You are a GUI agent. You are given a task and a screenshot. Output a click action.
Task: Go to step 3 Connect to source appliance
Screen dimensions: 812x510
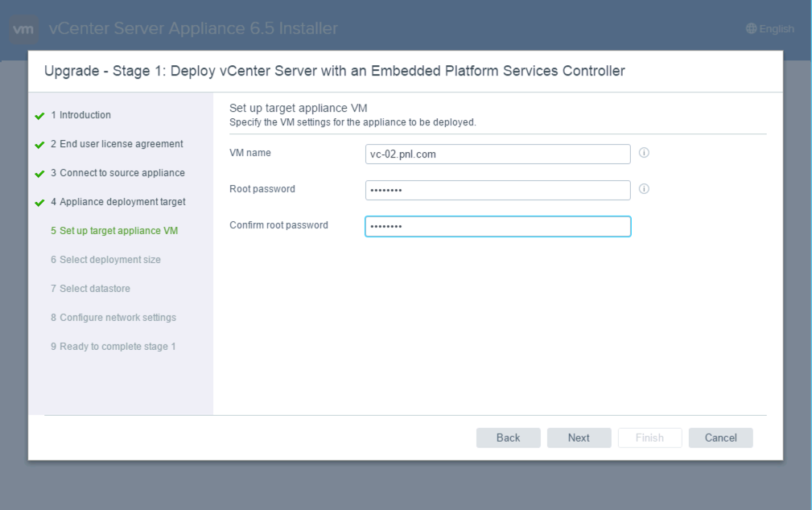pyautogui.click(x=117, y=173)
